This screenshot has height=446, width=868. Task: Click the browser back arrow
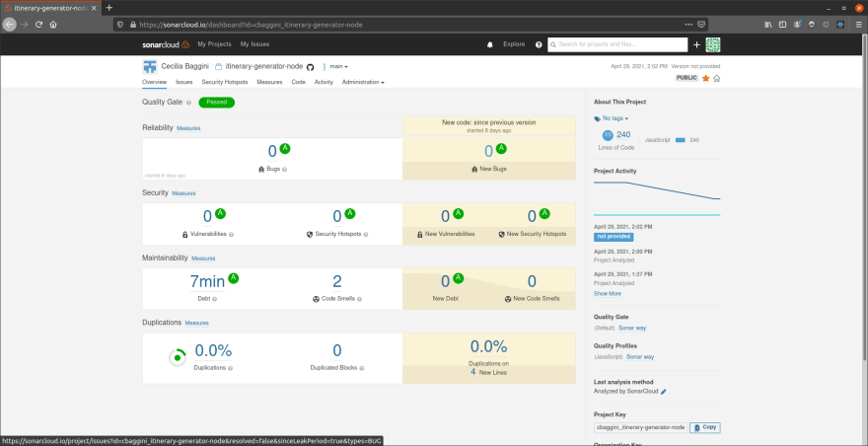coord(10,25)
